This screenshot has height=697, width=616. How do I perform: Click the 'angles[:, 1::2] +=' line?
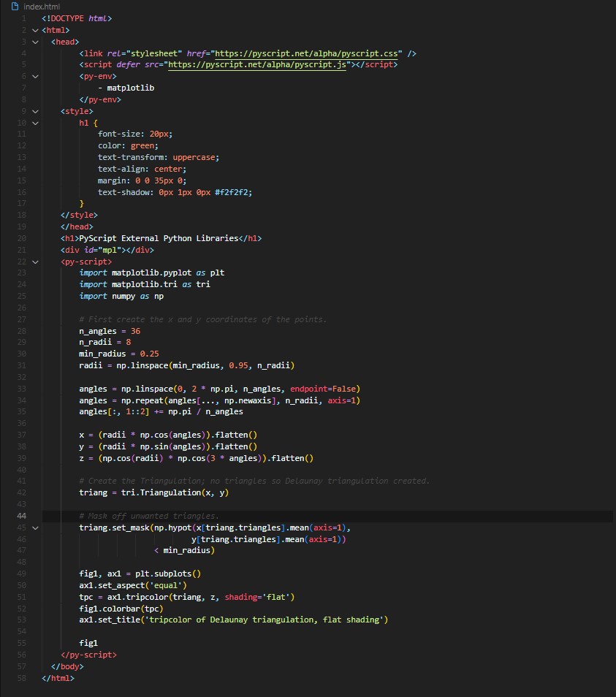pyautogui.click(x=161, y=411)
